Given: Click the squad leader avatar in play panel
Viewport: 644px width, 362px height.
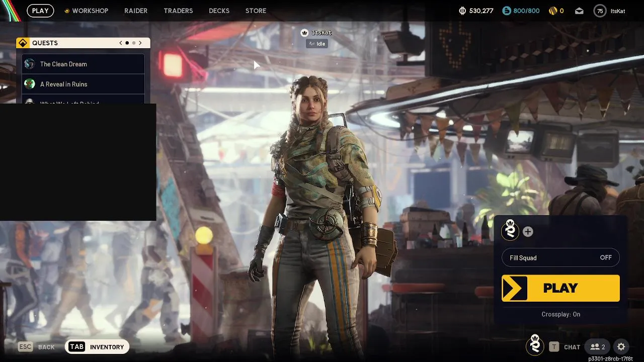Looking at the screenshot, I should pyautogui.click(x=510, y=230).
